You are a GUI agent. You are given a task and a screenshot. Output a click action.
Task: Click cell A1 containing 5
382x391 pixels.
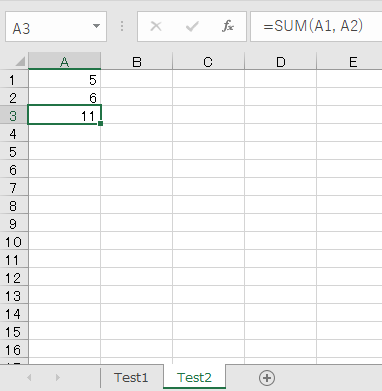(65, 80)
